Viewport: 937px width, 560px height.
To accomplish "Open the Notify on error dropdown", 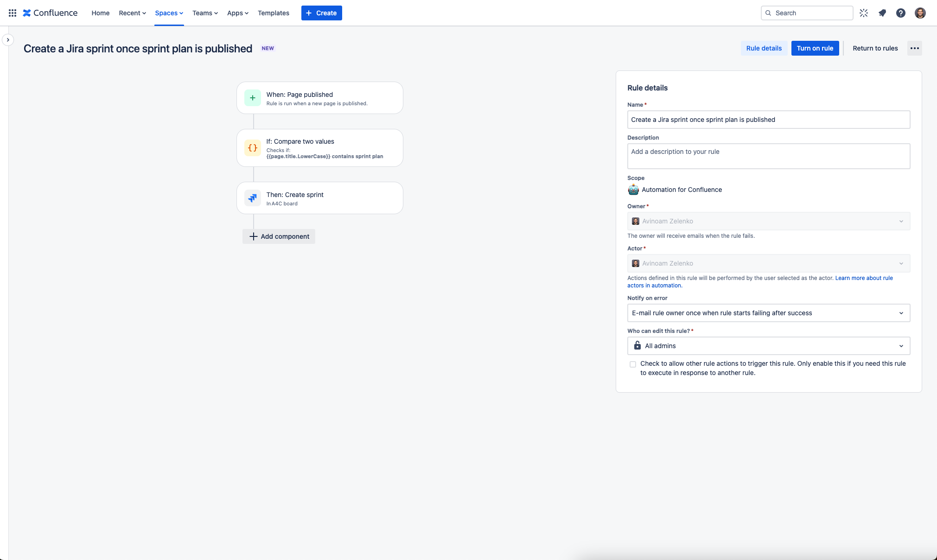I will click(768, 313).
